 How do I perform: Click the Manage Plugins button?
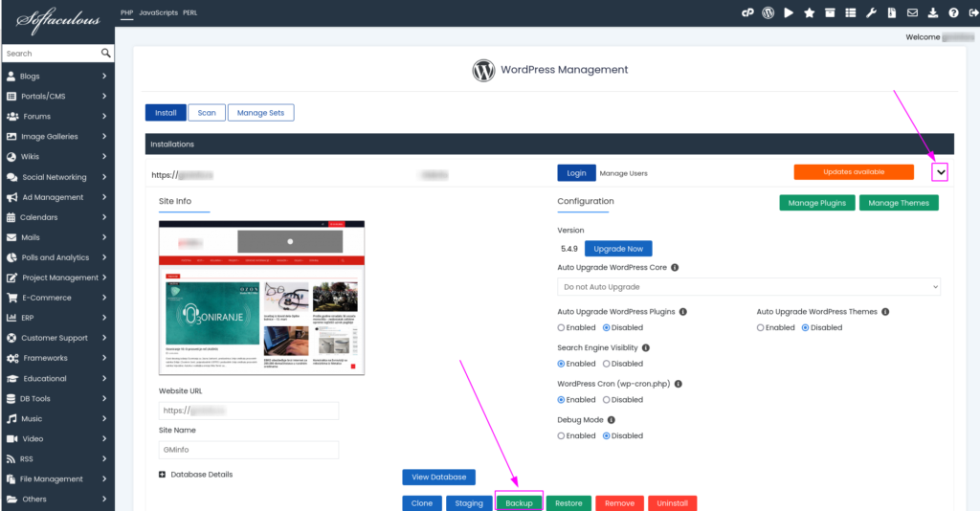point(817,203)
